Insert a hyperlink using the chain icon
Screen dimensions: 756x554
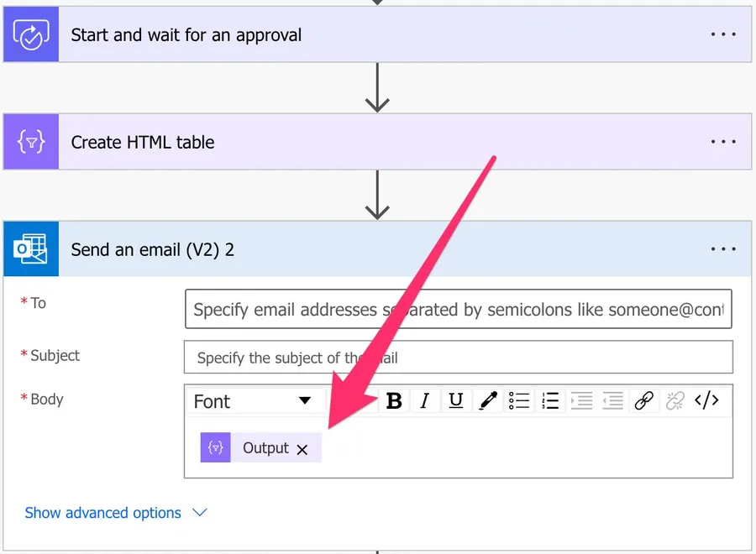tap(643, 401)
